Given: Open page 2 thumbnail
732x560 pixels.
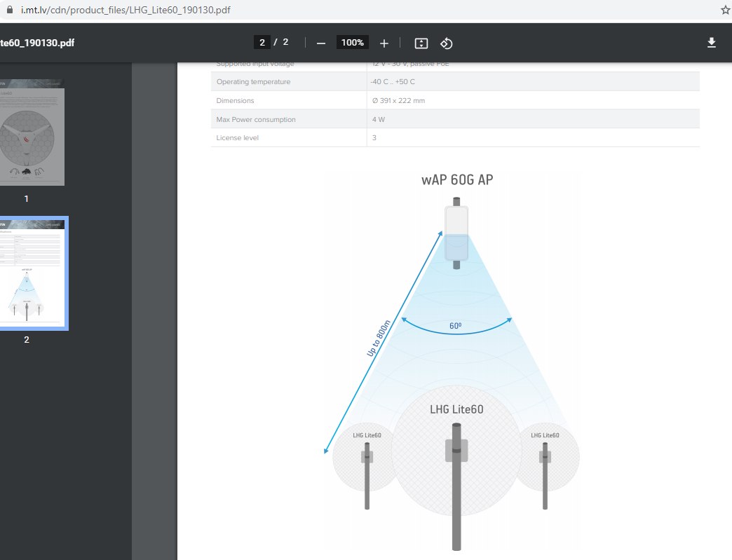Looking at the screenshot, I should coord(32,273).
